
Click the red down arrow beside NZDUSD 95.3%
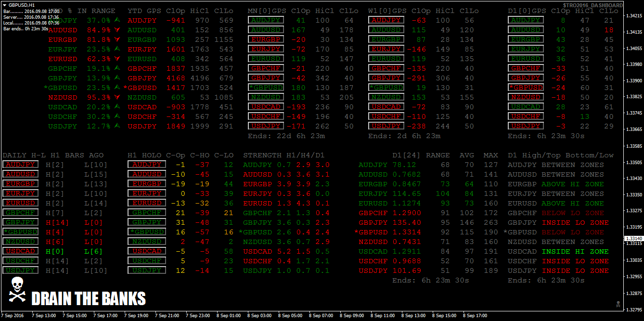(117, 97)
